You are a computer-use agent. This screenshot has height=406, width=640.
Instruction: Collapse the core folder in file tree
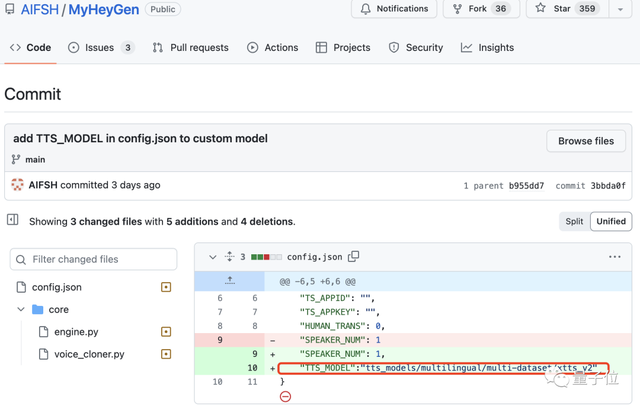click(x=21, y=310)
